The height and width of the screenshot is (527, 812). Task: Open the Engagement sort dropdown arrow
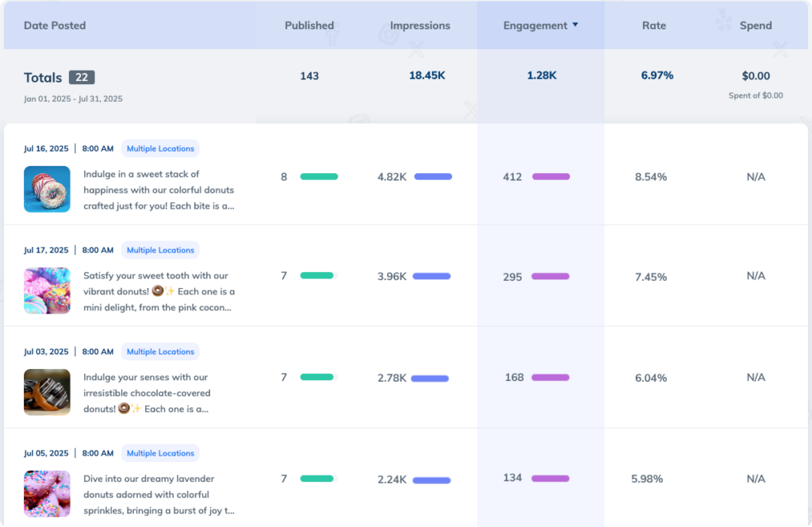point(573,25)
